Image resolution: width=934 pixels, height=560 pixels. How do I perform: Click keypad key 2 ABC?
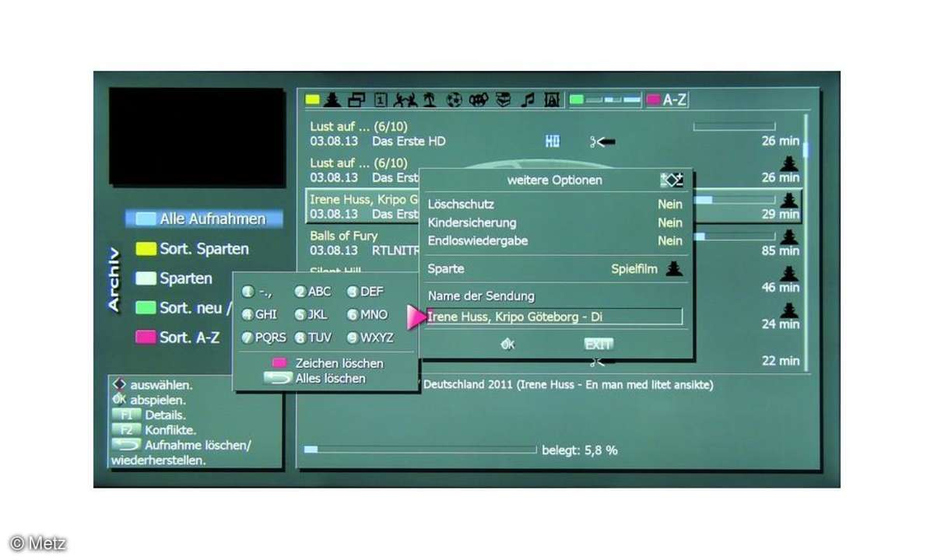click(313, 292)
